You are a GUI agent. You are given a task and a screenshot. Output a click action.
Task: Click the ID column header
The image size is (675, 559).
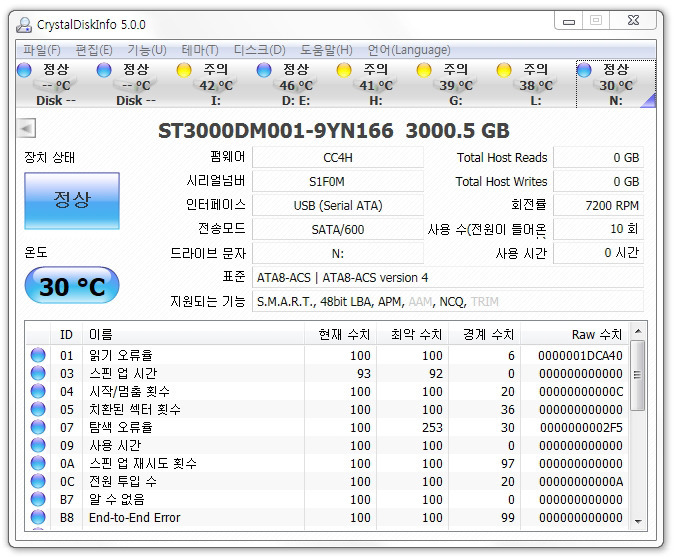coord(66,334)
